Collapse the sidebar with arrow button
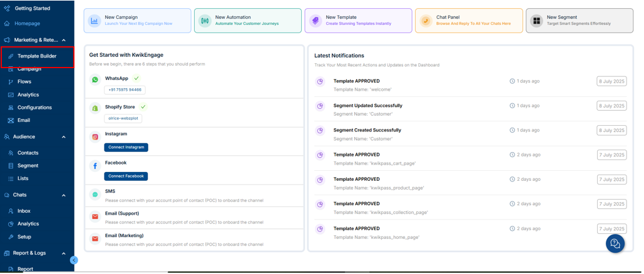 point(74,260)
